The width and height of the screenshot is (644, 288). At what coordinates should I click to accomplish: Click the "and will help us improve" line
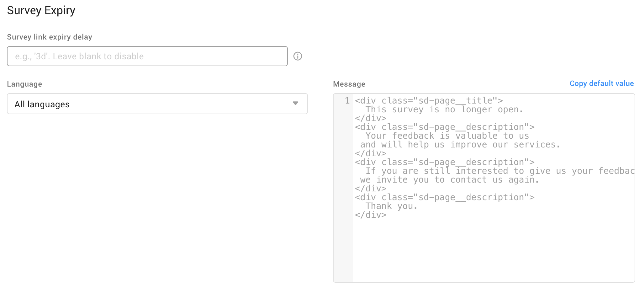click(x=460, y=145)
